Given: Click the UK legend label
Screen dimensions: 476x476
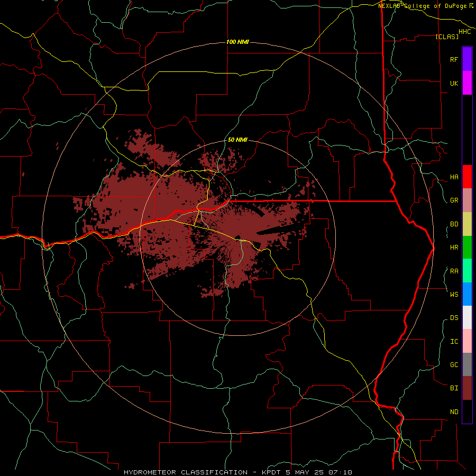Looking at the screenshot, I should point(454,83).
